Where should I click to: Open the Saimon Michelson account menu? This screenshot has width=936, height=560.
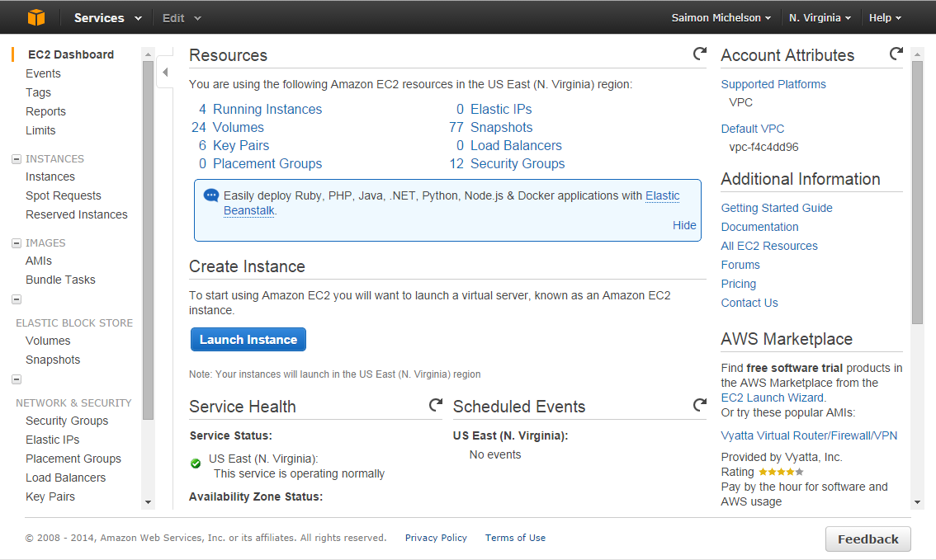(x=721, y=18)
